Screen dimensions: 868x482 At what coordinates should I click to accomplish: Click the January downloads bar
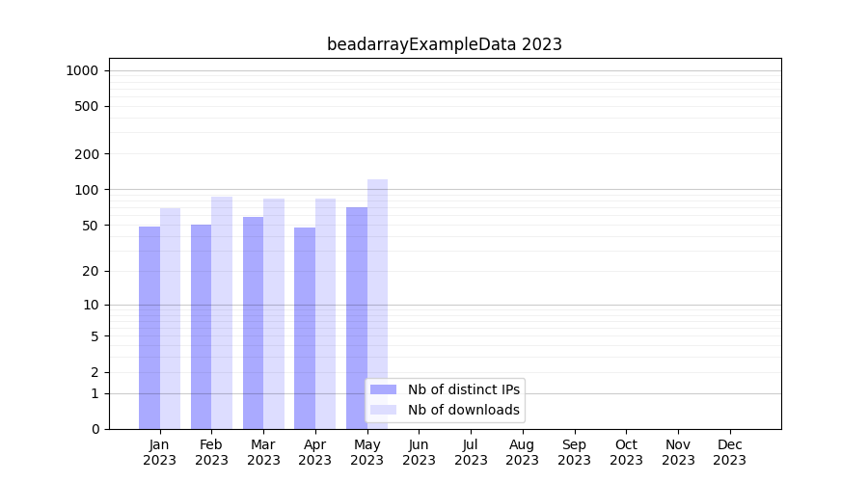tap(171, 318)
